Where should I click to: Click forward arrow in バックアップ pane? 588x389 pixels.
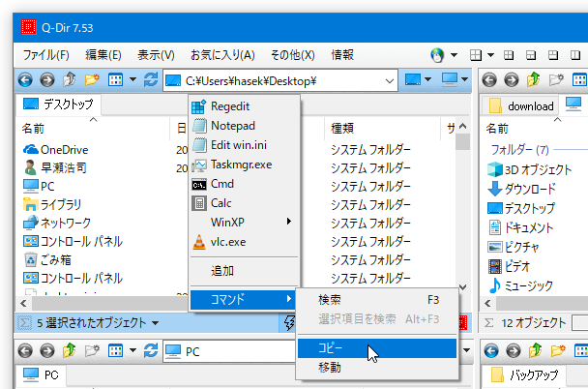514,350
